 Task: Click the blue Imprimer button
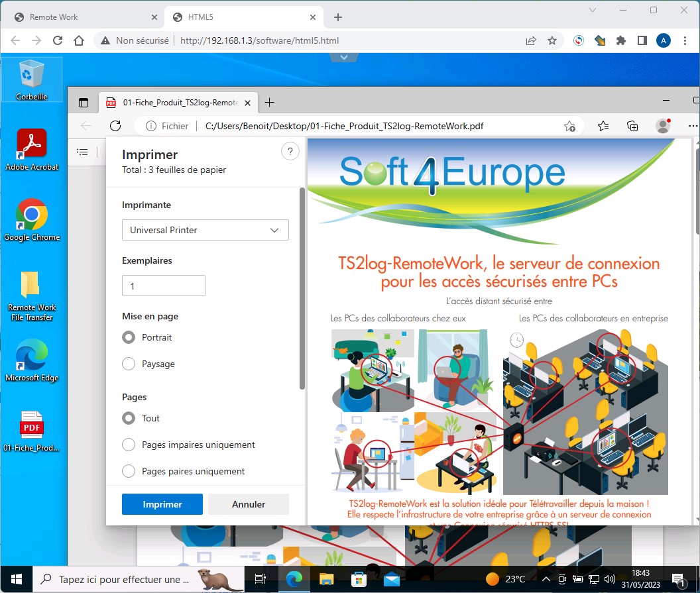[162, 504]
